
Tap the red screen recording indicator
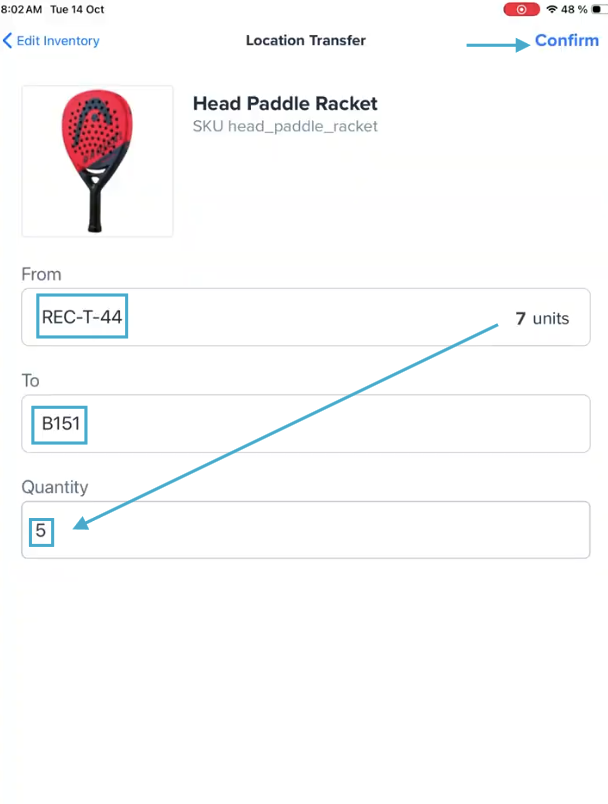coord(521,9)
